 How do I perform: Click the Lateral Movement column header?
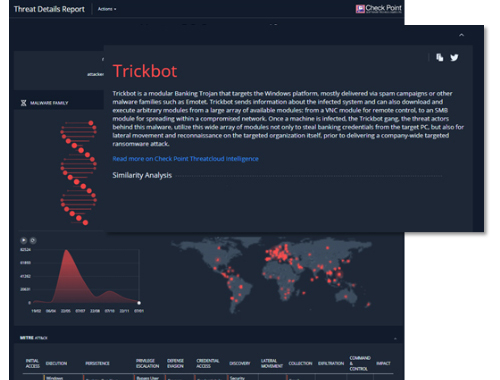tap(272, 363)
